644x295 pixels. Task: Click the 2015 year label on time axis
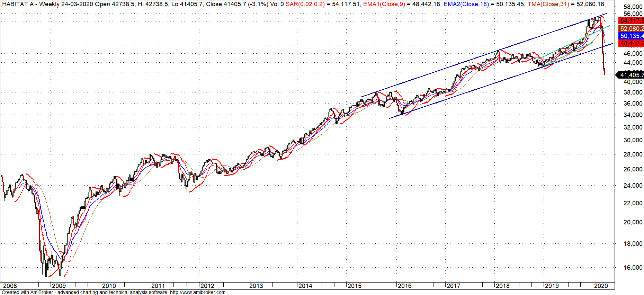(x=354, y=286)
